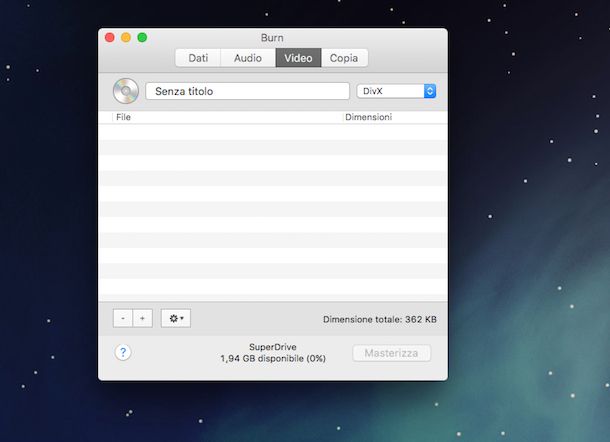Edit the Senza titolo disc name field

[x=247, y=91]
